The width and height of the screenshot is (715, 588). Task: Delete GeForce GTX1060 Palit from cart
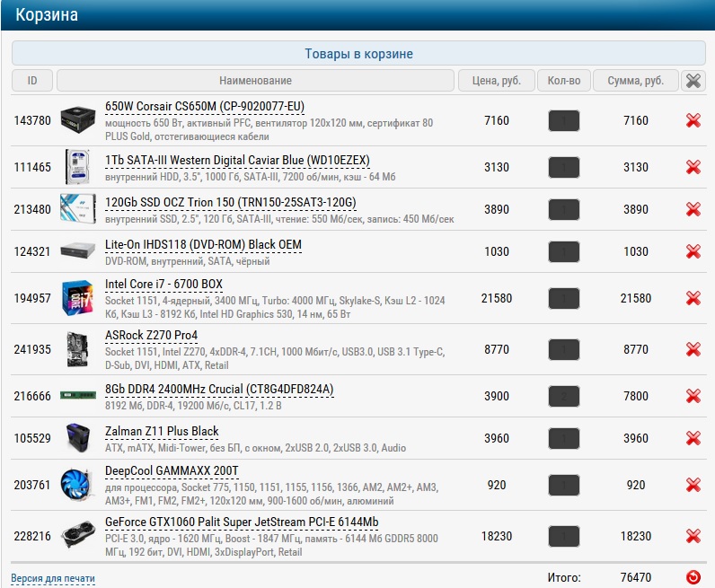[x=693, y=536]
